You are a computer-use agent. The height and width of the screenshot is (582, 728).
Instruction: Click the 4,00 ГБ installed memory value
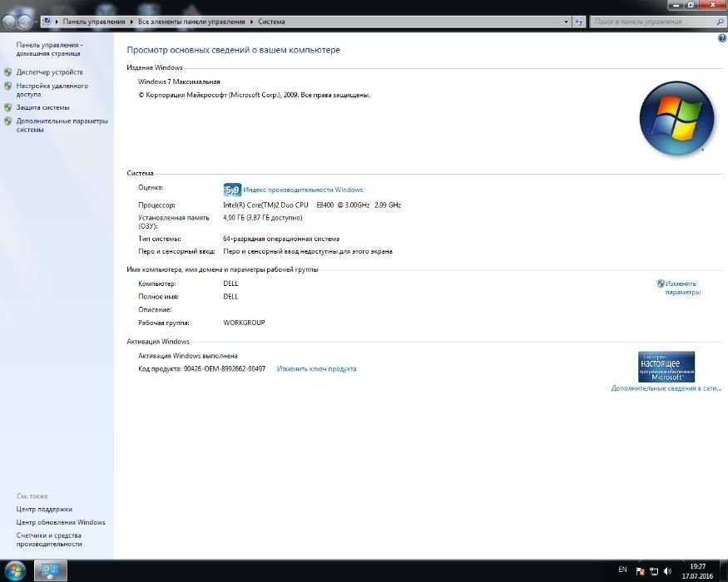263,218
